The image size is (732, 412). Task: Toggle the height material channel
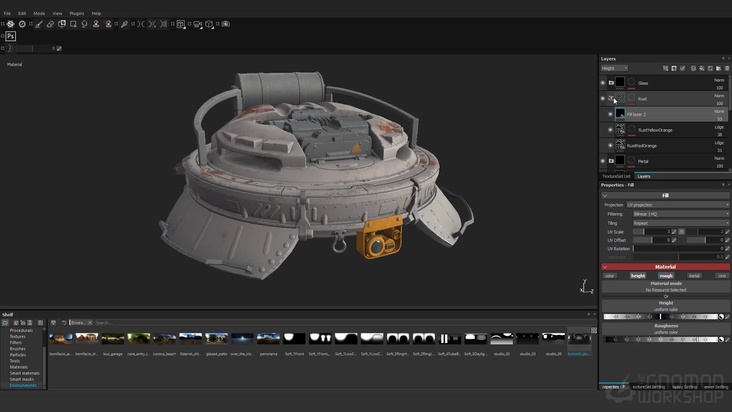coord(638,276)
